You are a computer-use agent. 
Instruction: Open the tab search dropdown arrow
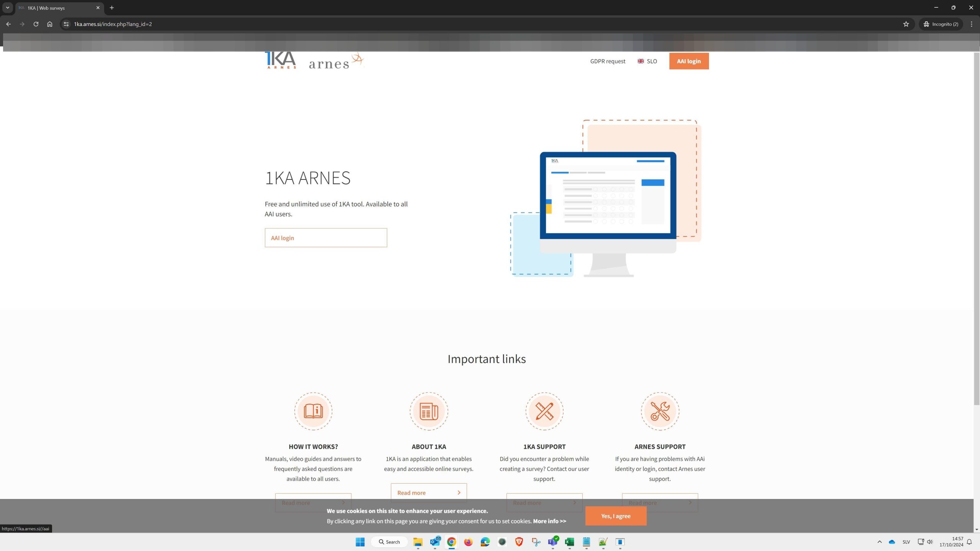pos(7,8)
